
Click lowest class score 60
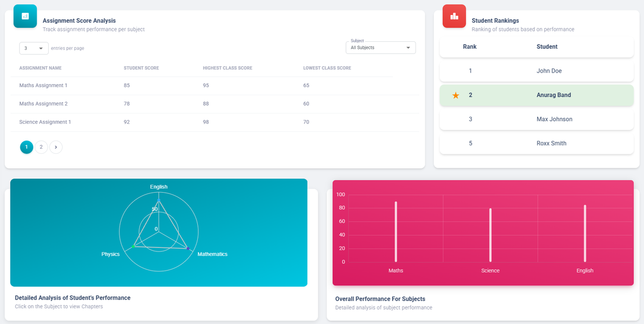pyautogui.click(x=306, y=104)
